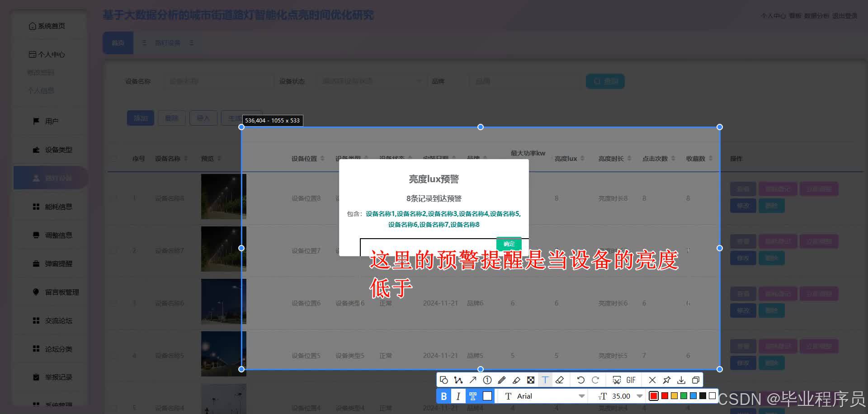Screen dimensions: 868x414
Task: Sort by 设备名称 column arrows
Action: [x=186, y=159]
